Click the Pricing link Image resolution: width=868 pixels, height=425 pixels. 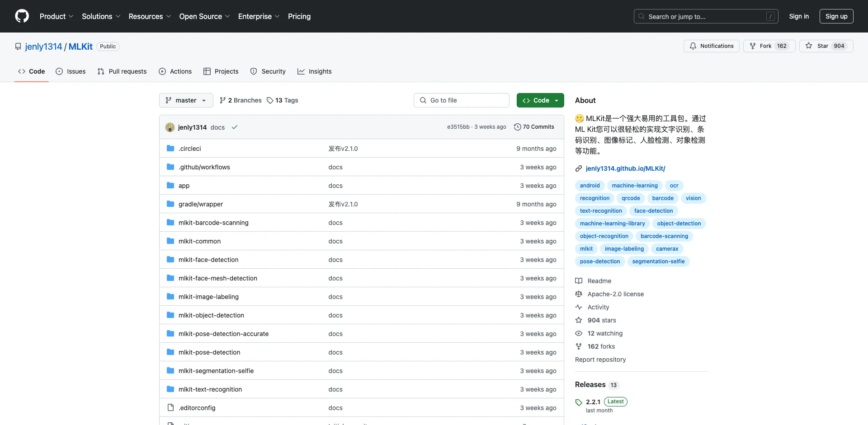[299, 16]
